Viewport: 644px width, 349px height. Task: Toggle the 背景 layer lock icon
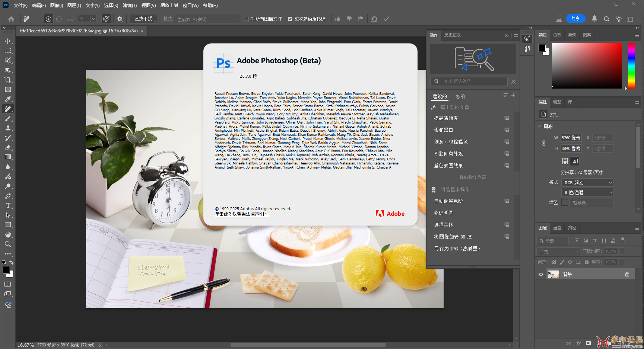point(627,274)
